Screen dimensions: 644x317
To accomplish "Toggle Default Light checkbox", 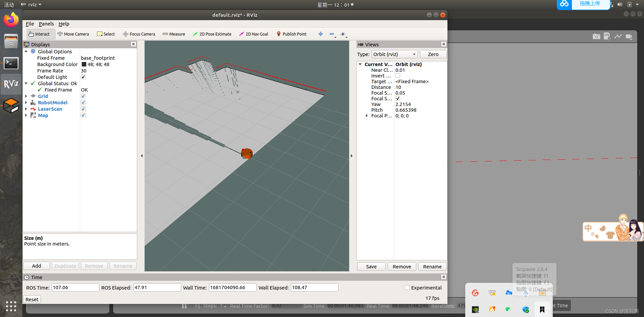I will (83, 77).
